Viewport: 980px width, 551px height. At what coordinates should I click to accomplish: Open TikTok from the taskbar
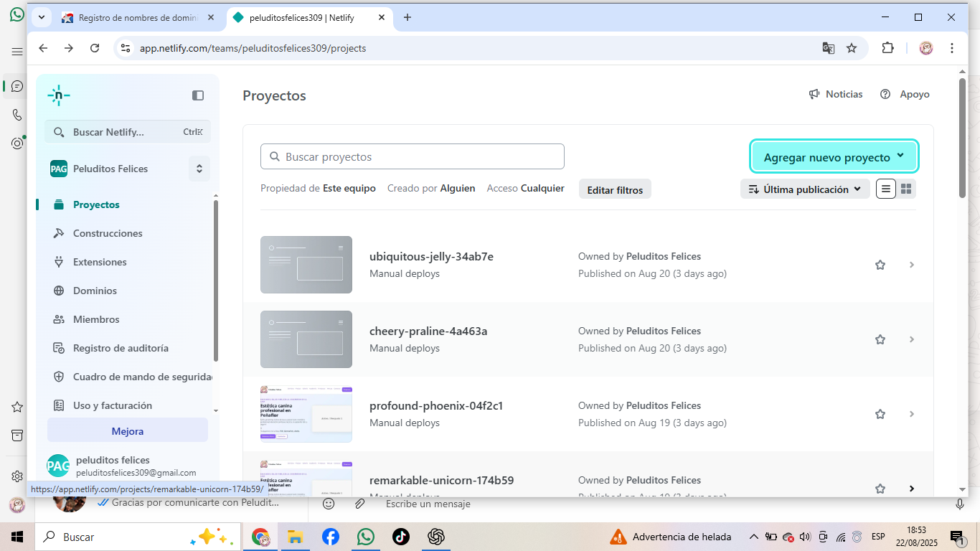(400, 537)
